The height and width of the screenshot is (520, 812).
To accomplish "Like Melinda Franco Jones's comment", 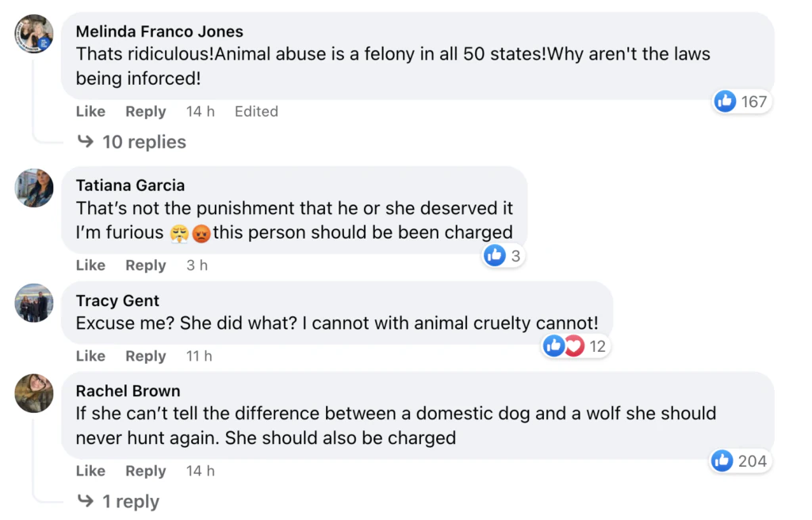I will [x=90, y=112].
